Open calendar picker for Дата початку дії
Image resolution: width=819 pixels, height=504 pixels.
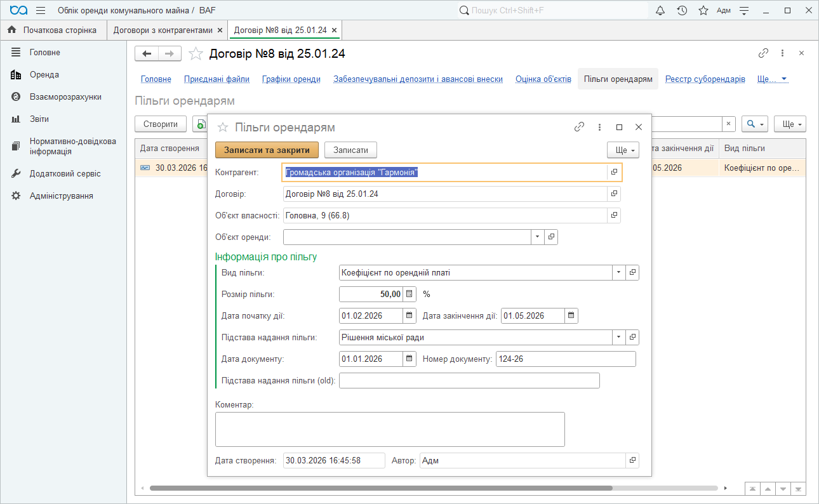coord(409,315)
